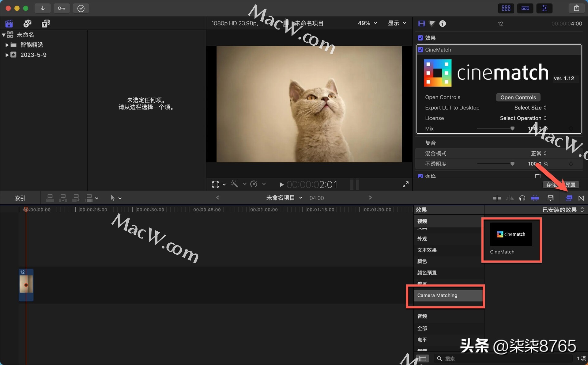Toggle audio skimming headphone icon
The height and width of the screenshot is (365, 588).
pyautogui.click(x=522, y=198)
